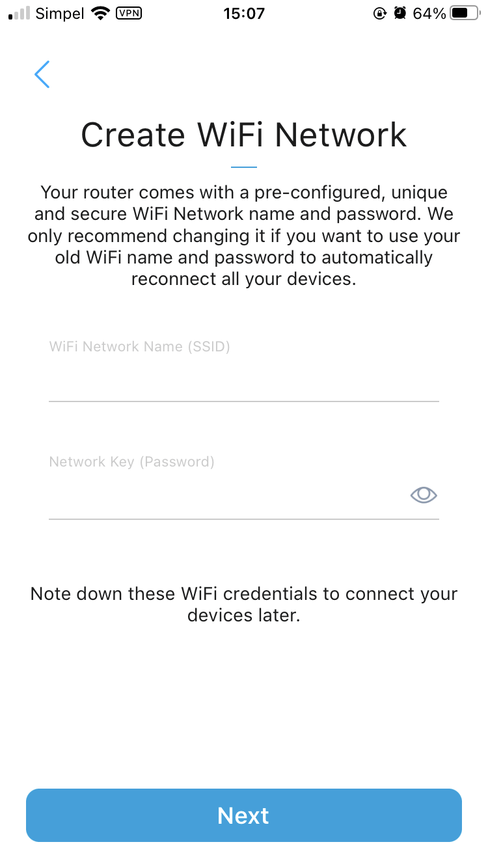Tap the Simpel carrier name

(60, 13)
